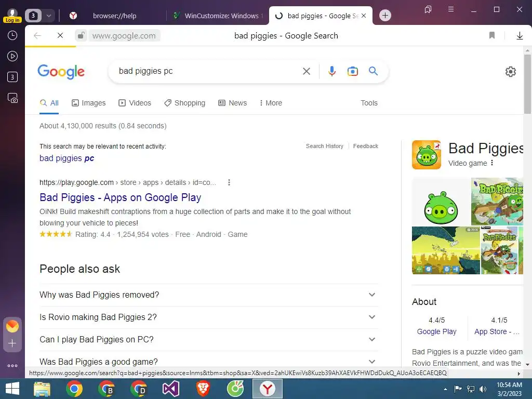The image size is (532, 399).
Task: Open the Video game panel three-dot menu
Action: click(x=492, y=163)
